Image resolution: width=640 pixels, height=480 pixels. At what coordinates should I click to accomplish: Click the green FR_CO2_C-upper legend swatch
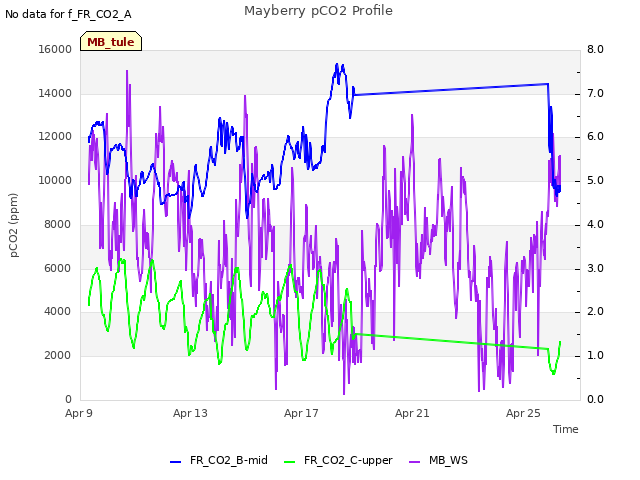(x=289, y=461)
